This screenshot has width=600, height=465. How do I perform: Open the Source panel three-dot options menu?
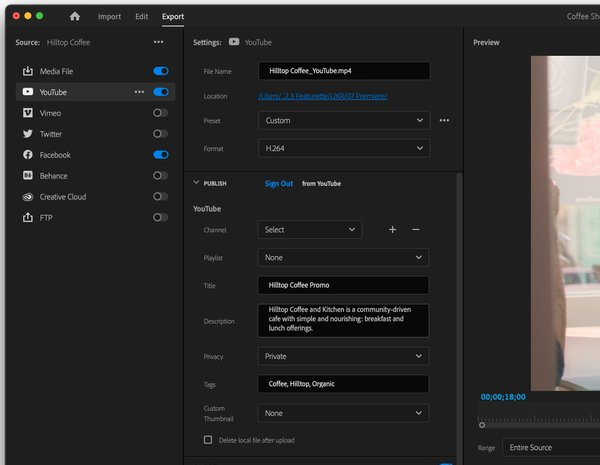coord(158,42)
